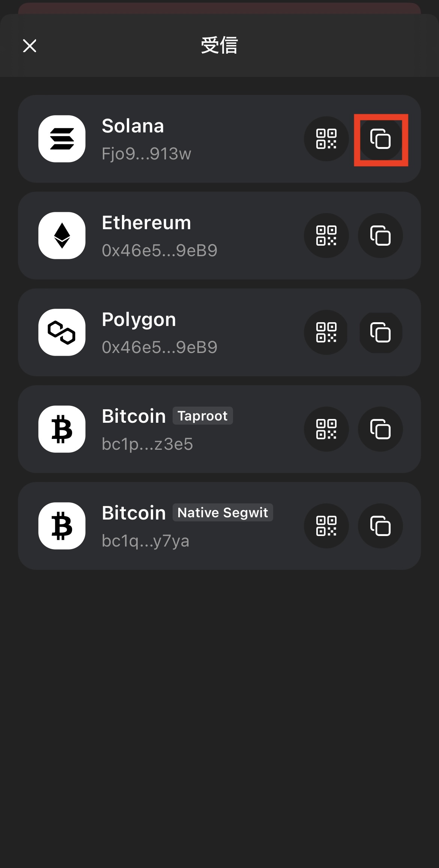439x868 pixels.
Task: Tap the Bitcoin Native Segwit logo
Action: [62, 526]
